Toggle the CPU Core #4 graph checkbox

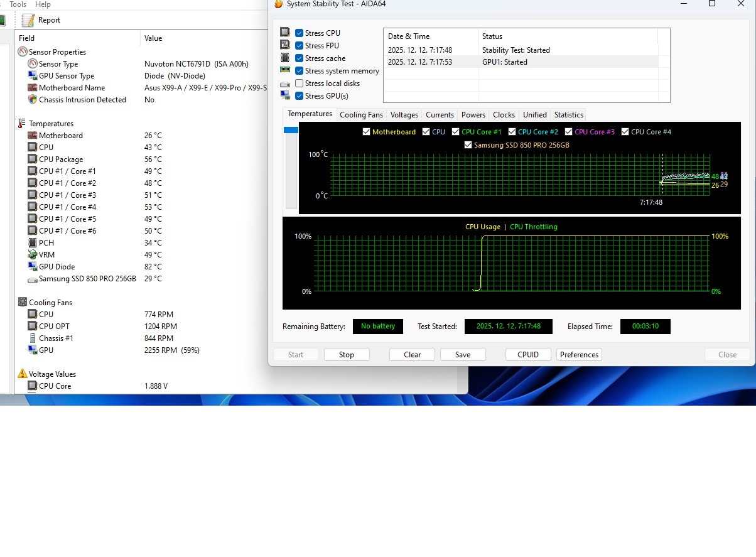pyautogui.click(x=625, y=132)
